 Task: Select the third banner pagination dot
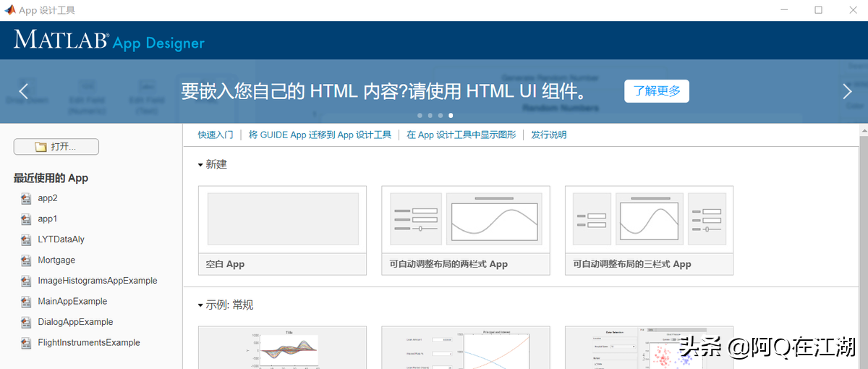[441, 115]
